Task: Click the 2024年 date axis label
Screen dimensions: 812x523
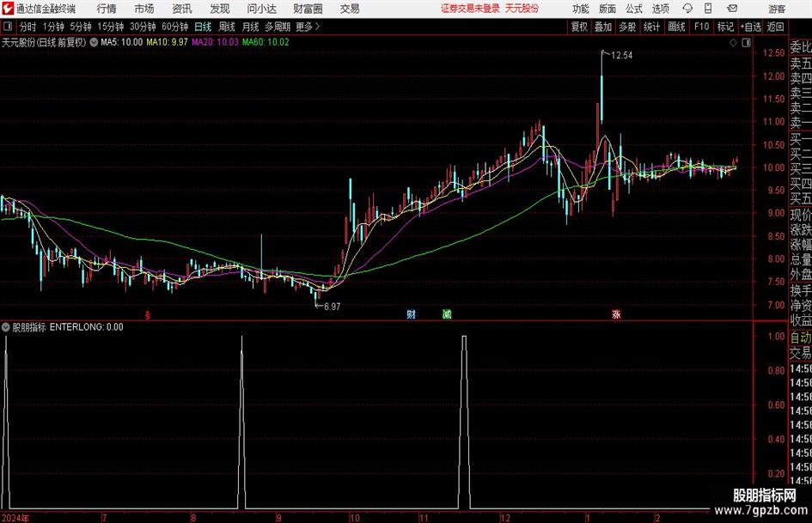Action: pyautogui.click(x=15, y=518)
